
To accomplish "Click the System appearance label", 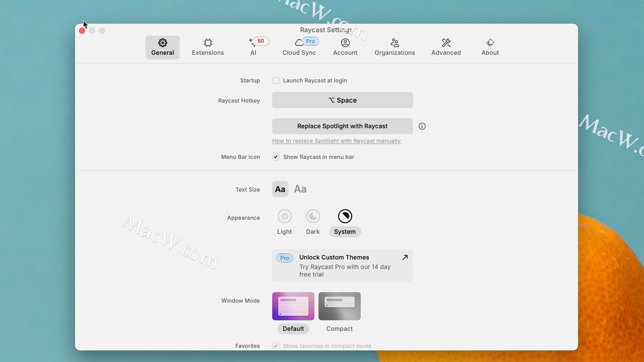I will coord(345,232).
